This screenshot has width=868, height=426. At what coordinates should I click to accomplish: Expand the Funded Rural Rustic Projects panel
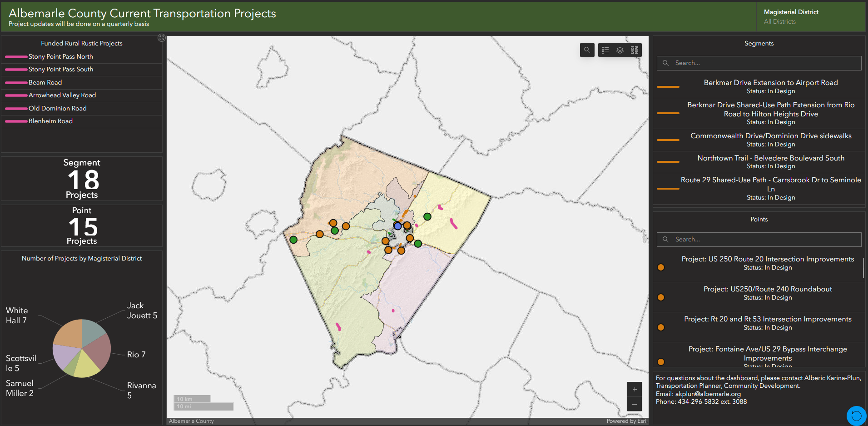coord(161,38)
